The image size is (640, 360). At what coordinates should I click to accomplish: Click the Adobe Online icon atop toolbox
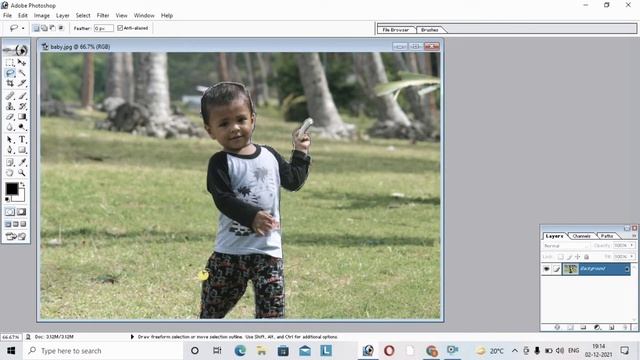point(16,50)
